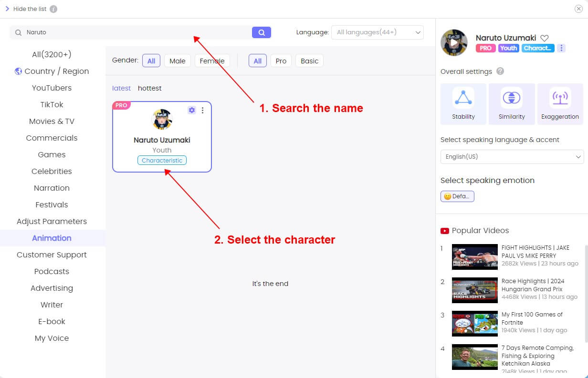The image size is (588, 378).
Task: Open the Adjust Parameters category
Action: (x=52, y=221)
